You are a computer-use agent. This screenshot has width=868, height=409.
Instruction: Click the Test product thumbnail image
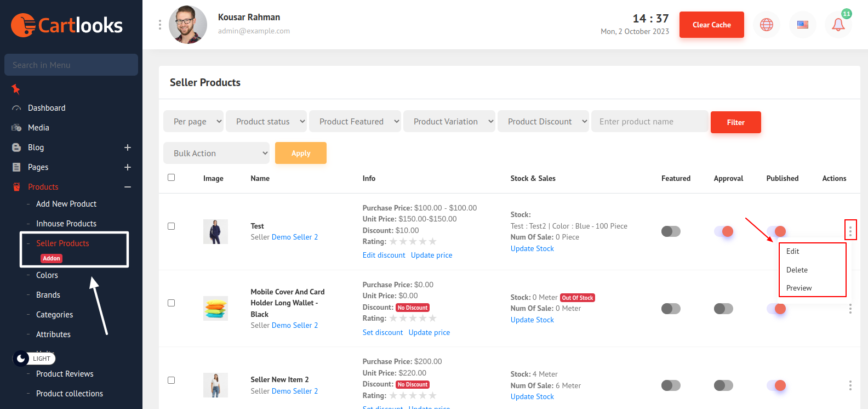(x=215, y=231)
